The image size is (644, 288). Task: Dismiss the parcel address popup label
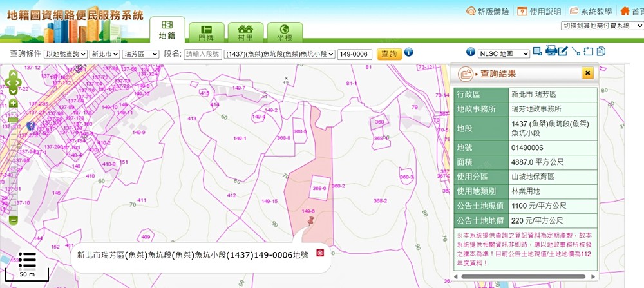coord(320,254)
